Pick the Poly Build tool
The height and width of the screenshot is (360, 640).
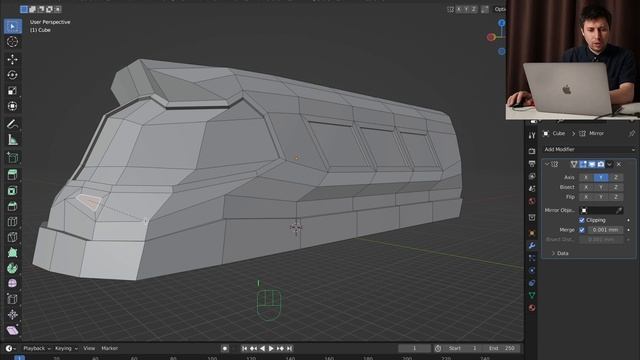click(x=13, y=253)
